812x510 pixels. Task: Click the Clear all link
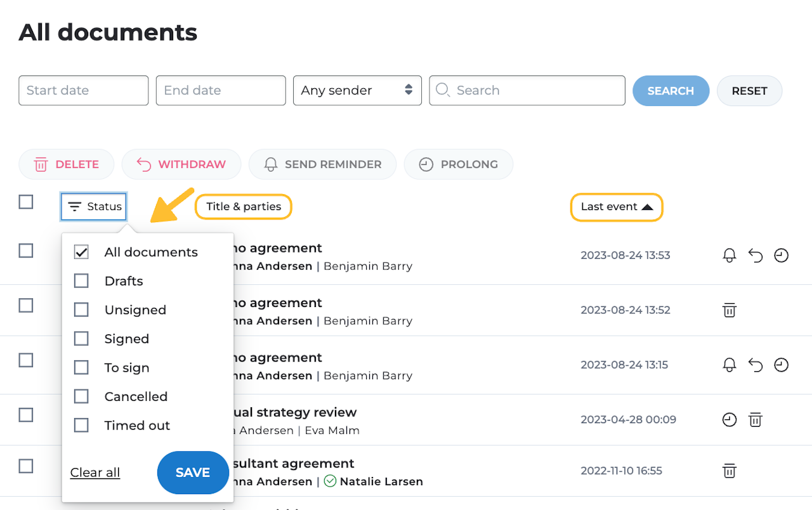[x=95, y=473]
